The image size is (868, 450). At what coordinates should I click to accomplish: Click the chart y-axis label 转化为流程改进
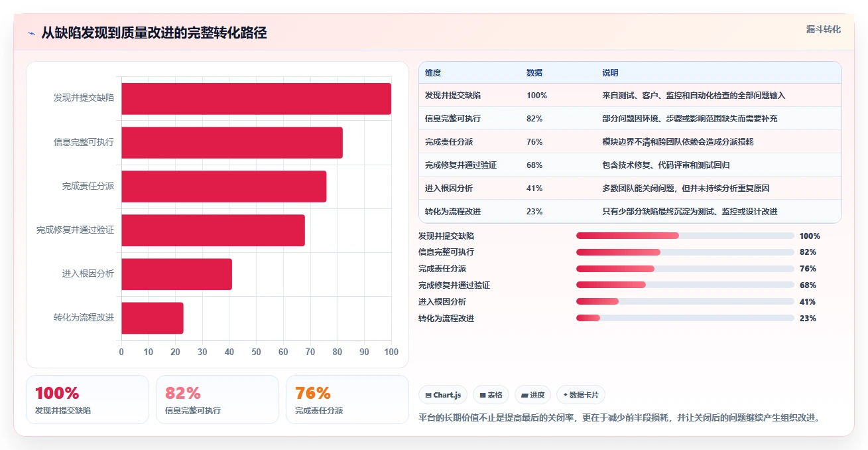tap(84, 317)
